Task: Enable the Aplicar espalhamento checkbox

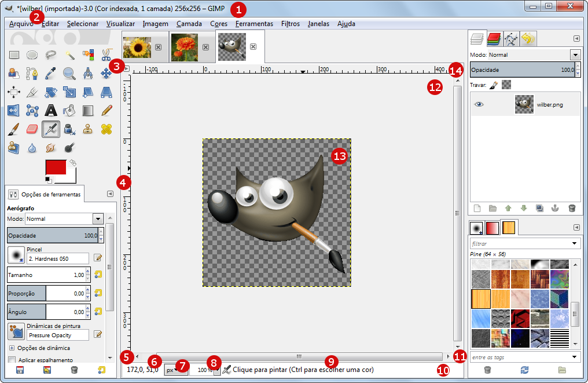Action: click(x=12, y=360)
